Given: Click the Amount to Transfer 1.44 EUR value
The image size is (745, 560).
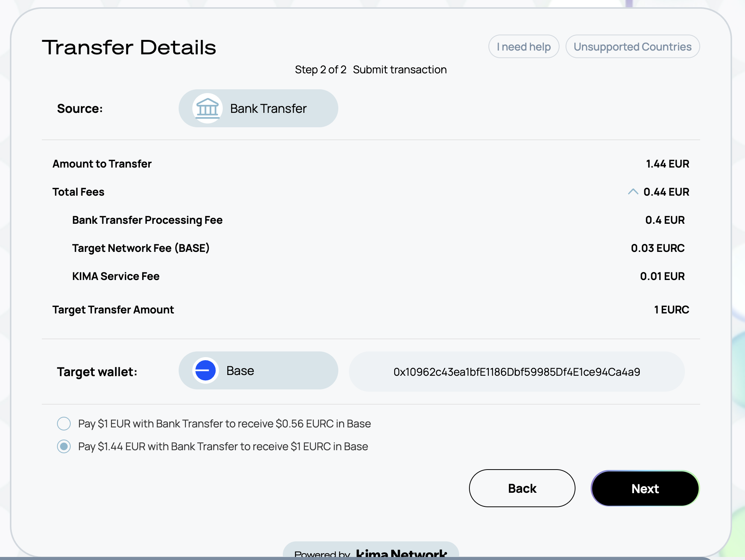Looking at the screenshot, I should pos(667,164).
